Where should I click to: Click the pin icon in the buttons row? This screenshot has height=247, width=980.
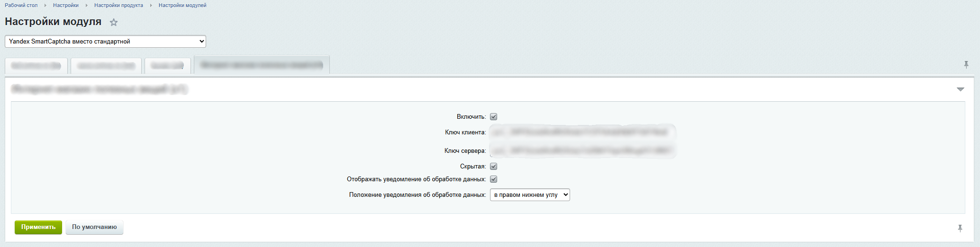[x=960, y=229]
